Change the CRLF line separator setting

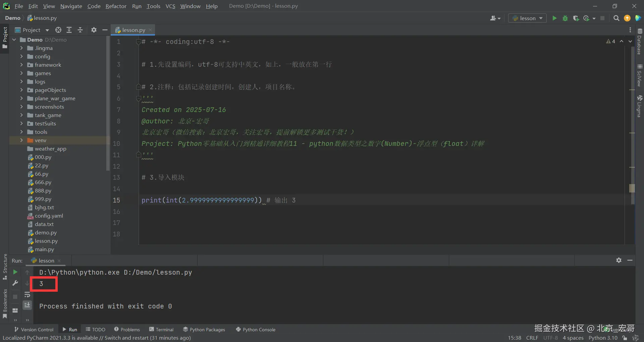(532, 338)
